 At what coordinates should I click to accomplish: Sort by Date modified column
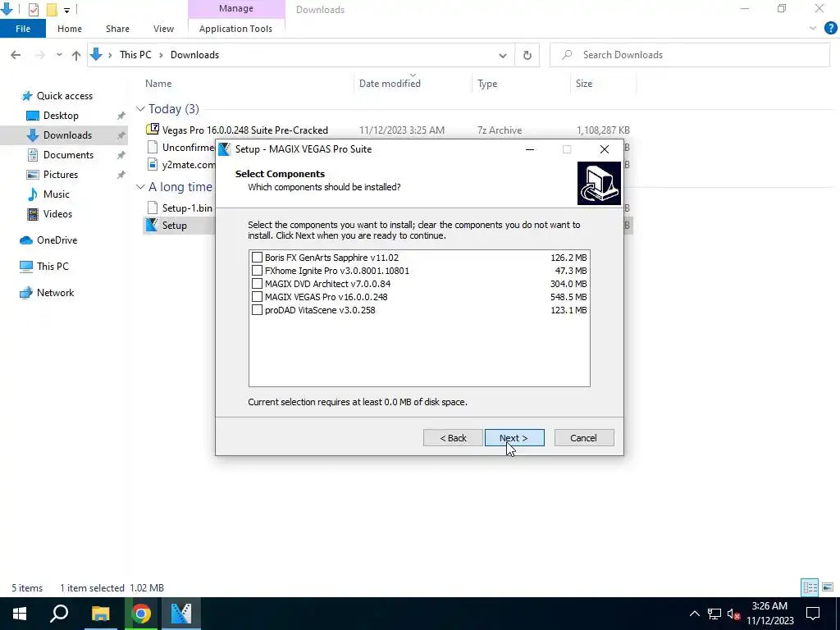tap(390, 84)
